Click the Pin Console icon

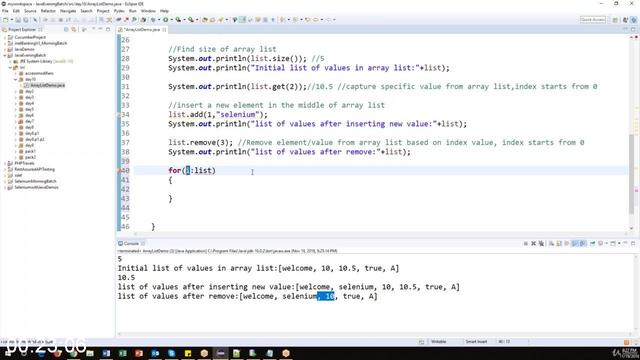click(x=593, y=244)
